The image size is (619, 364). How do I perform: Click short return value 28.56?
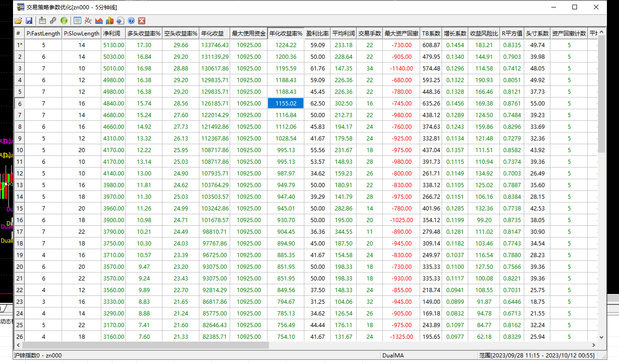coord(181,103)
